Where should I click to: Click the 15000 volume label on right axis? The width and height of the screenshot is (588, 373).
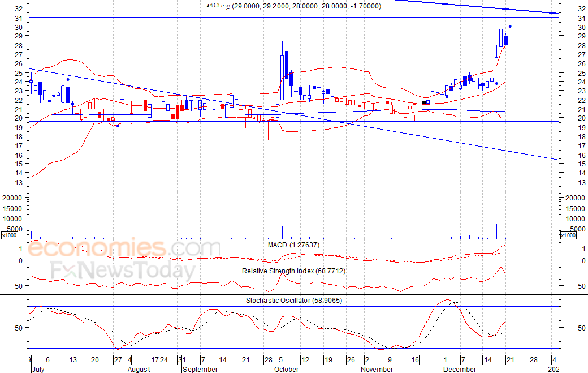pyautogui.click(x=575, y=209)
